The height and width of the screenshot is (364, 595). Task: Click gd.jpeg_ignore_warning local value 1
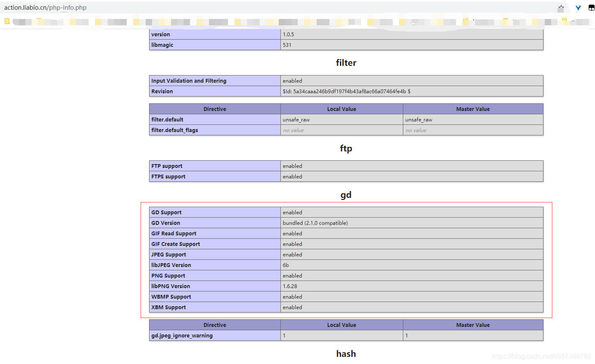point(284,336)
